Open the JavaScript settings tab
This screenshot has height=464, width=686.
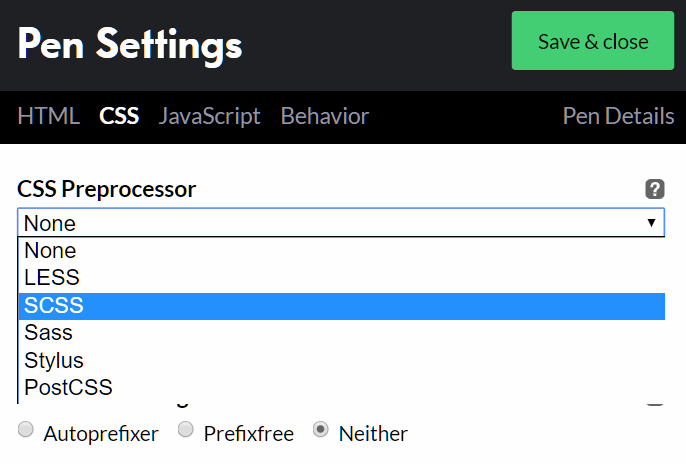tap(210, 116)
